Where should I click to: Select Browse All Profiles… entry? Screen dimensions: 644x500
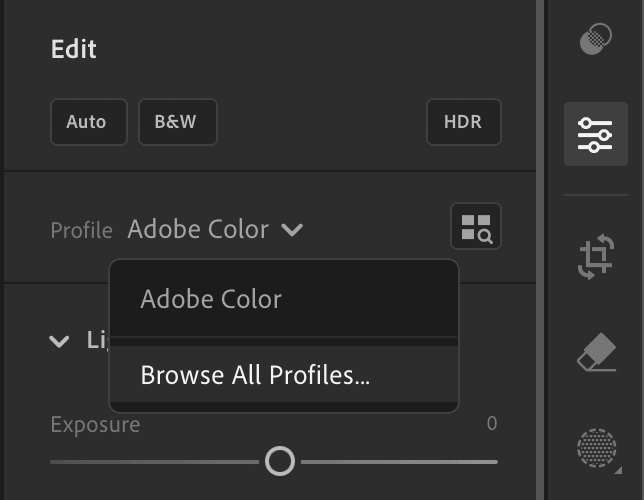coord(284,374)
